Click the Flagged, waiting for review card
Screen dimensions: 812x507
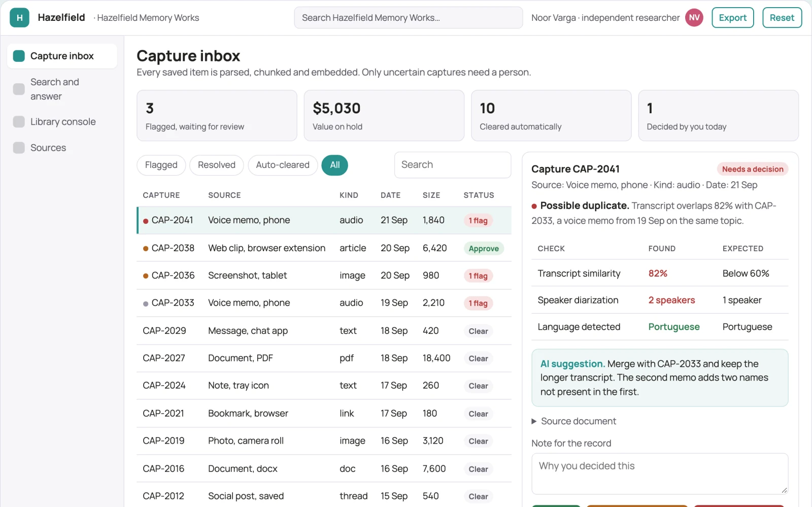coord(217,116)
